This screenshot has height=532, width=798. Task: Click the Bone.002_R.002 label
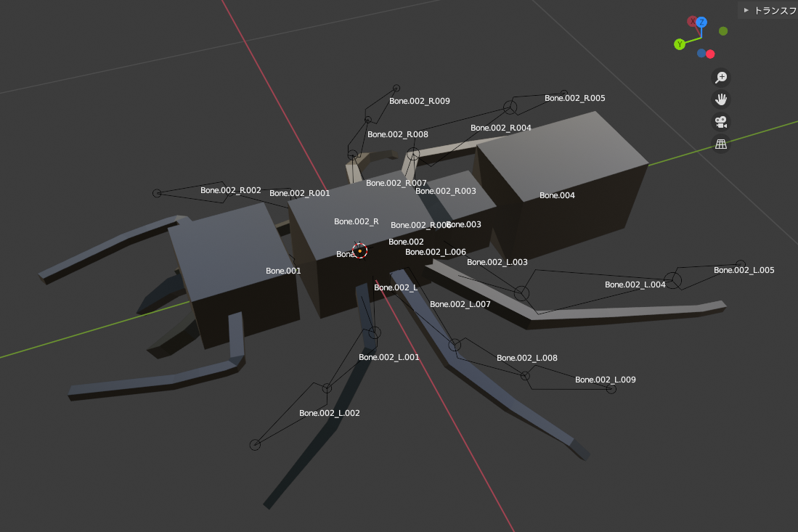point(231,190)
